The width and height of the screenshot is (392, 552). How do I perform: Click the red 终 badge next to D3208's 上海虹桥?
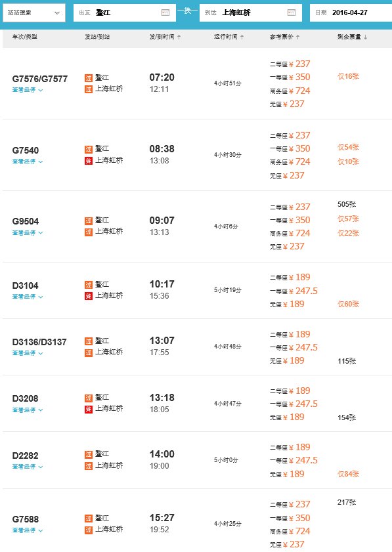click(89, 407)
